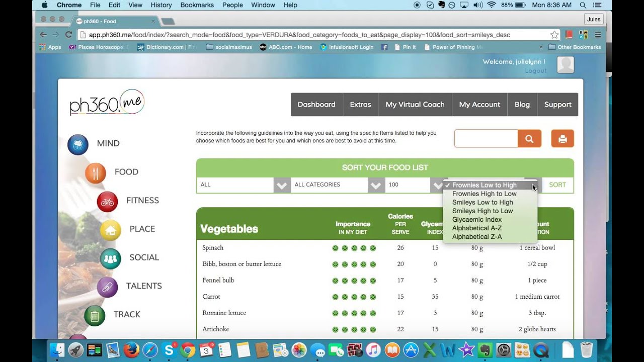This screenshot has height=362, width=644.
Task: Open the Blog tab
Action: coord(522,105)
